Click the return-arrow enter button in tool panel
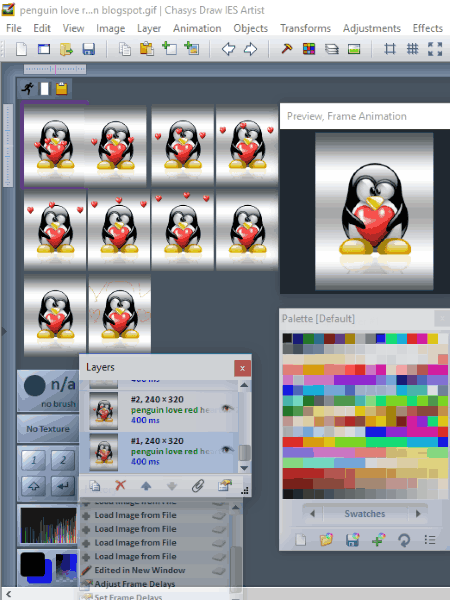This screenshot has width=450, height=600. click(x=63, y=486)
